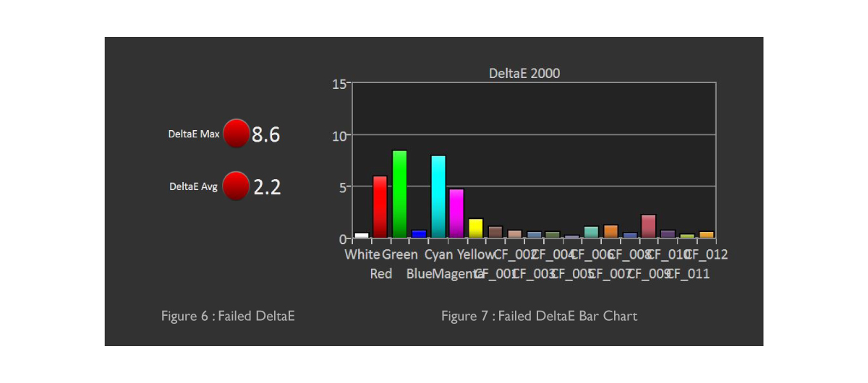Click the short blue bar
This screenshot has height=383, width=868.
click(418, 233)
